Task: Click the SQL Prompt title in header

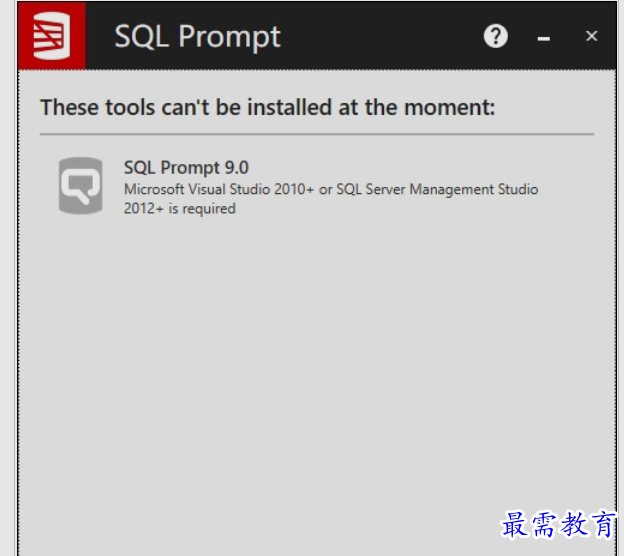Action: tap(197, 37)
